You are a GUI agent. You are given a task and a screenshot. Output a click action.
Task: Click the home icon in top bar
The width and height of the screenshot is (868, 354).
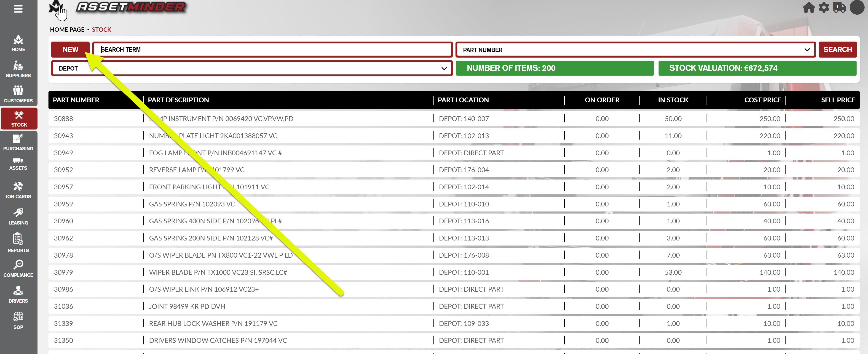coord(809,7)
